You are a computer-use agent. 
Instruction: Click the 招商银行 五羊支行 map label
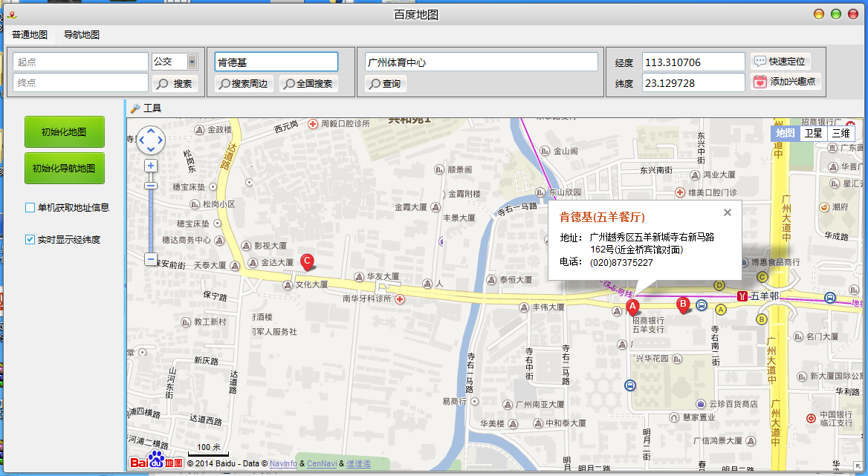pyautogui.click(x=648, y=325)
